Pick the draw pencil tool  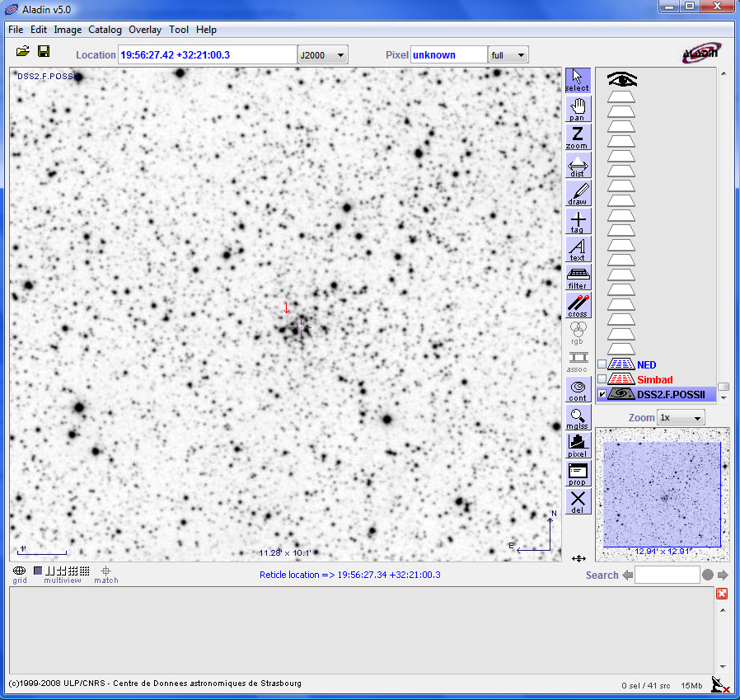pos(578,193)
